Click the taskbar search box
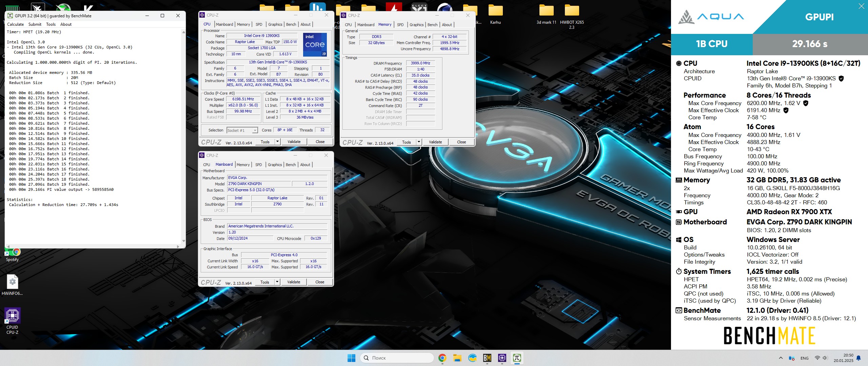 pyautogui.click(x=397, y=358)
